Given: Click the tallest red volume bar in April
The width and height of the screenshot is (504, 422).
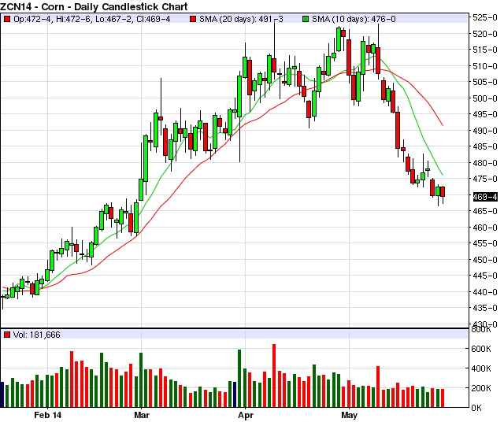Looking at the screenshot, I should click(x=274, y=376).
